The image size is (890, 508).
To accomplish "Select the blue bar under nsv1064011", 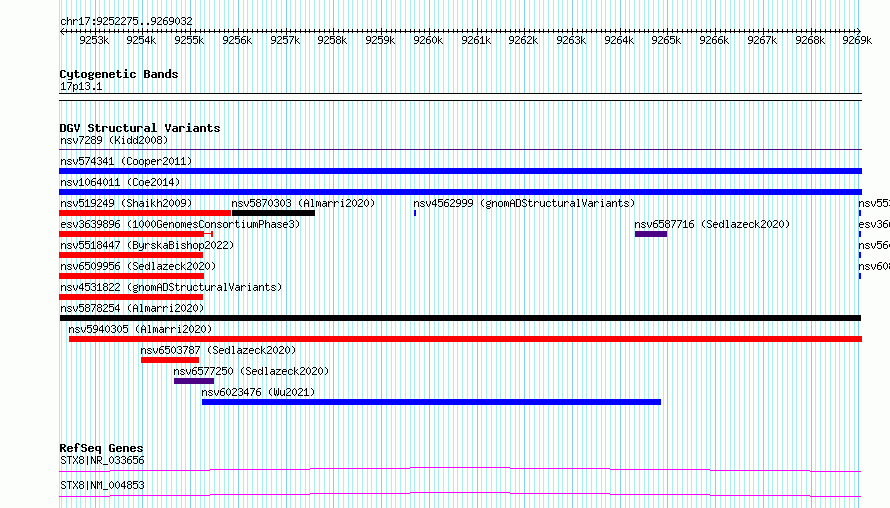I will pyautogui.click(x=460, y=192).
